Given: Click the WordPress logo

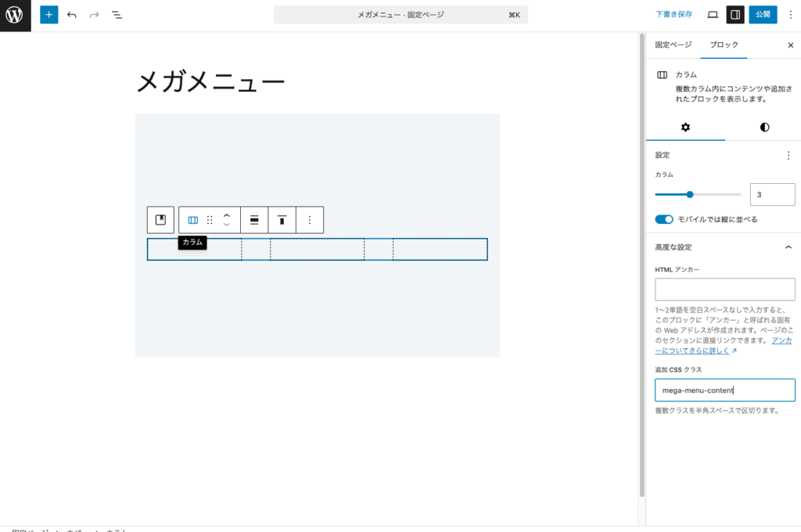Looking at the screenshot, I should 14,14.
